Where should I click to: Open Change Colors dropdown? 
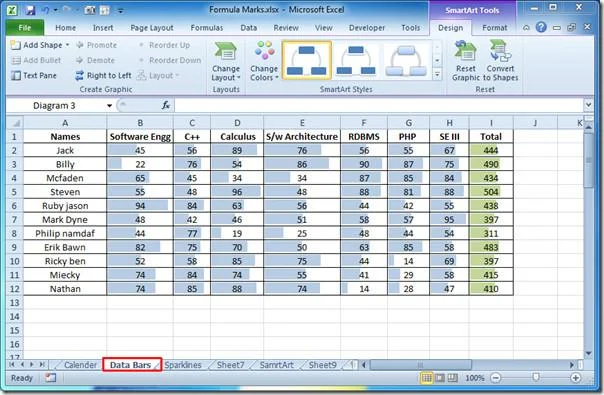tap(264, 62)
